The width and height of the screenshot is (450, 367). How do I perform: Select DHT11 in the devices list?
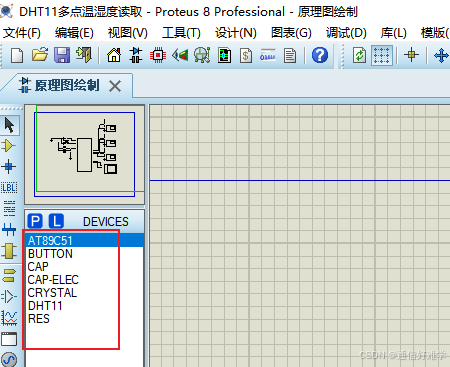click(x=85, y=306)
